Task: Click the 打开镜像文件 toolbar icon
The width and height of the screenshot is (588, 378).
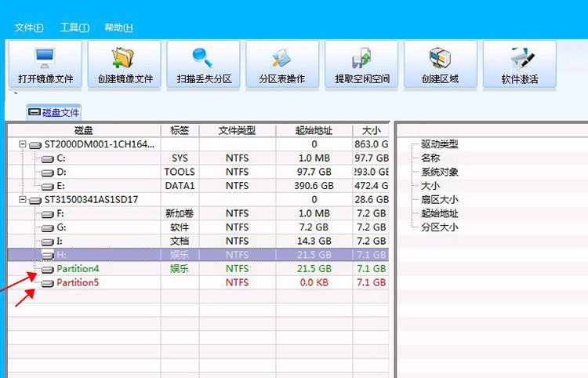Action: pyautogui.click(x=45, y=58)
